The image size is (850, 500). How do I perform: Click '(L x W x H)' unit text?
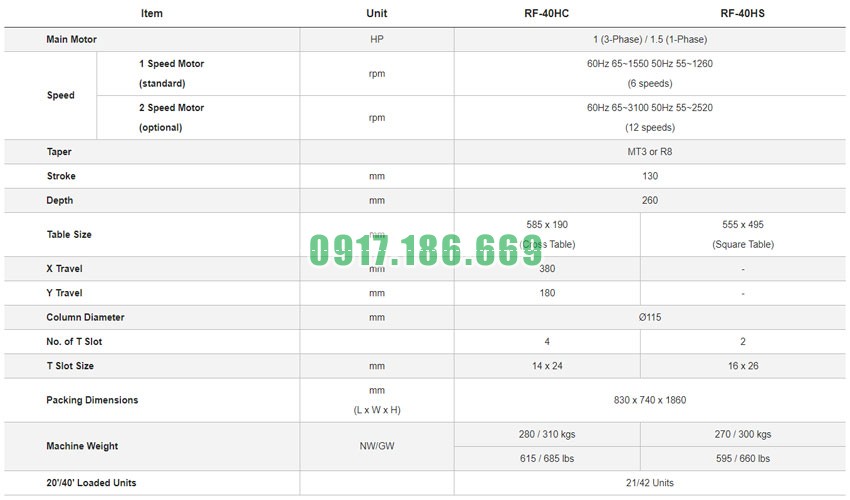tap(377, 411)
